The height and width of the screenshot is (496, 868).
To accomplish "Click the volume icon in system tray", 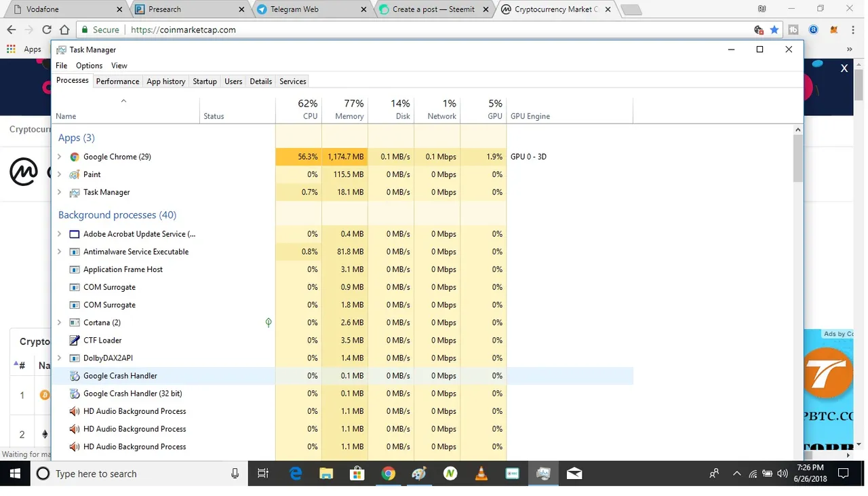I will pos(783,474).
